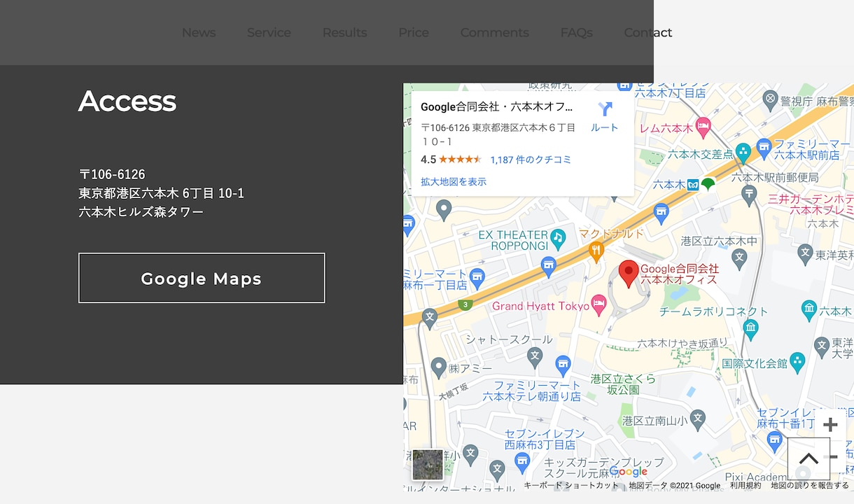This screenshot has width=854, height=504.
Task: Go to the FAQs section
Action: tap(576, 33)
